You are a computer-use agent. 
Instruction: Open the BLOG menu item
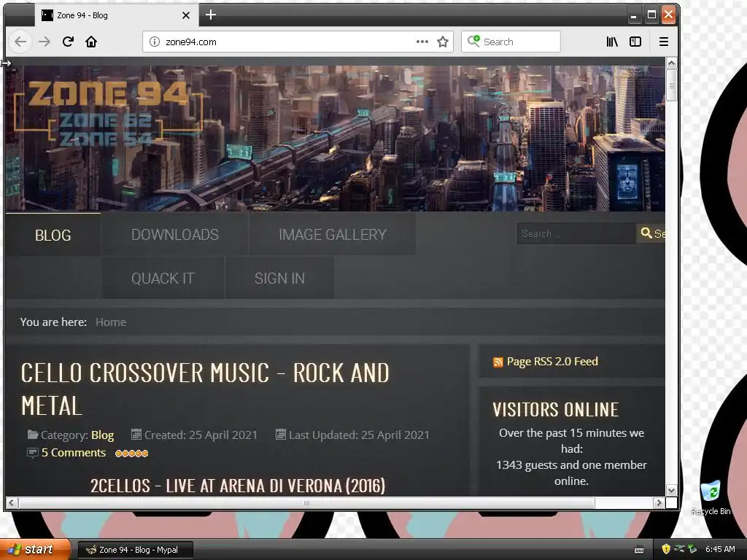53,235
